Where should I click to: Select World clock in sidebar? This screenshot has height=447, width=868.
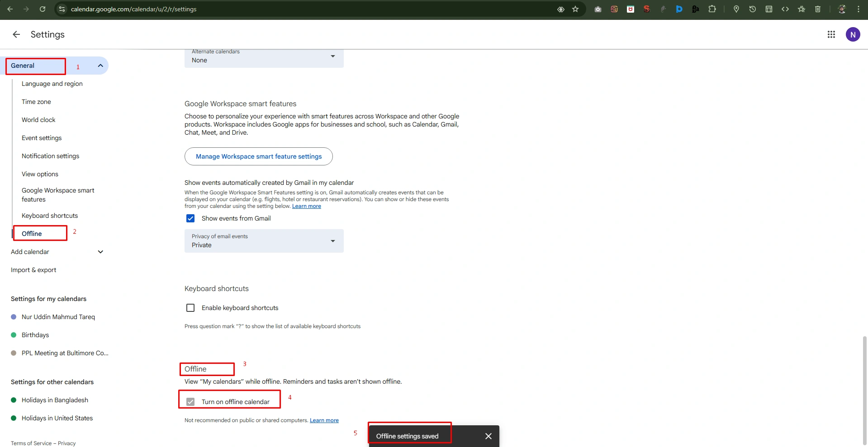tap(38, 120)
